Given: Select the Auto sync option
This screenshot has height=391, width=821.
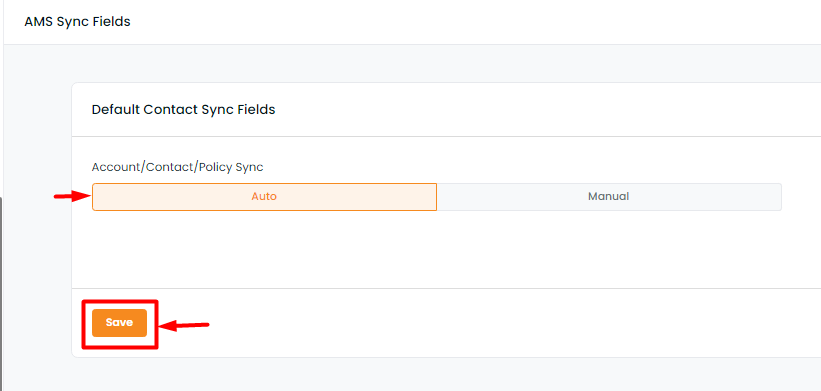Looking at the screenshot, I should tap(264, 197).
